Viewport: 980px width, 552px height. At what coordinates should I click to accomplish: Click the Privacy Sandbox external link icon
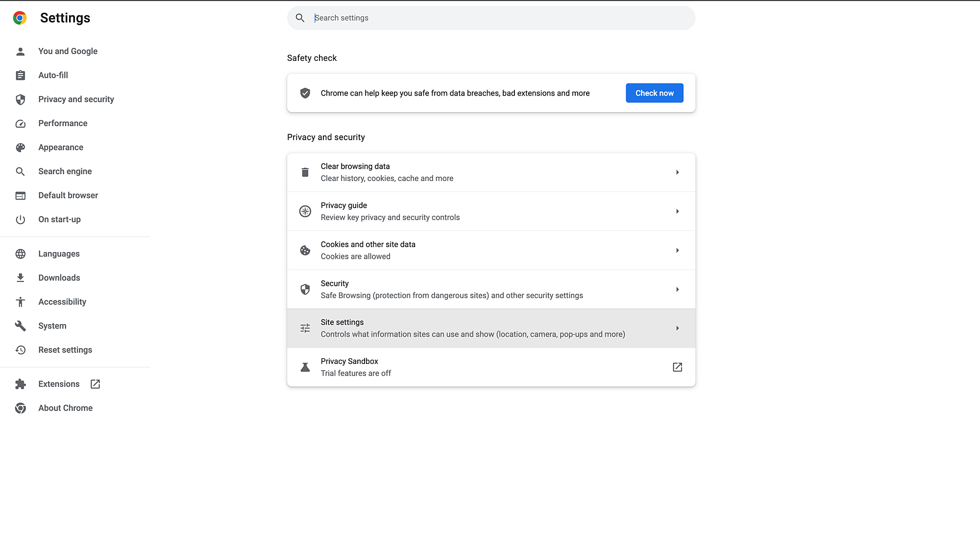point(677,367)
